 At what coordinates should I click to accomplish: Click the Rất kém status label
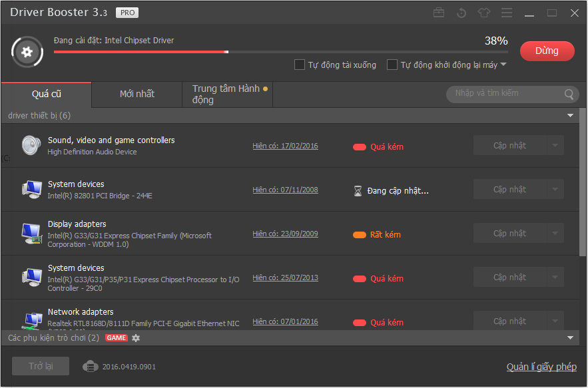386,235
